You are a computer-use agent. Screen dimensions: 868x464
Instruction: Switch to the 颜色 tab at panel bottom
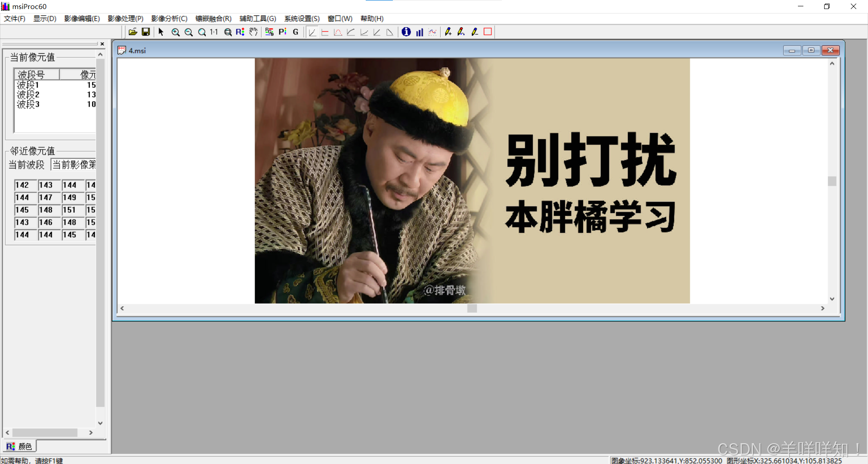pyautogui.click(x=19, y=446)
